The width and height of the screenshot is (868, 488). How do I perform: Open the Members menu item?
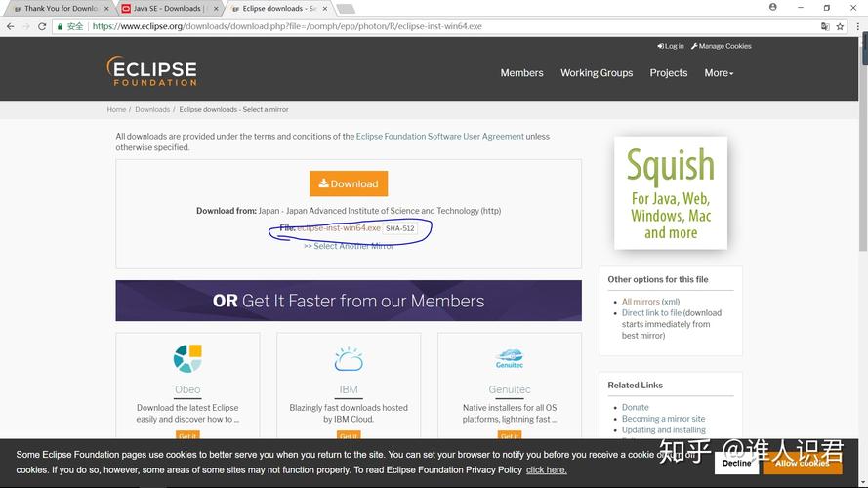(521, 73)
